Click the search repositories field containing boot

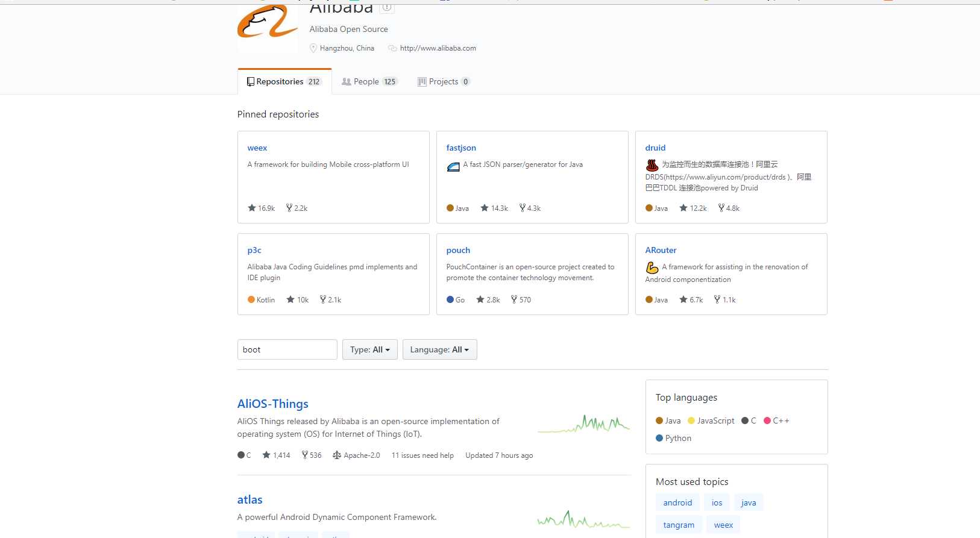click(x=287, y=349)
